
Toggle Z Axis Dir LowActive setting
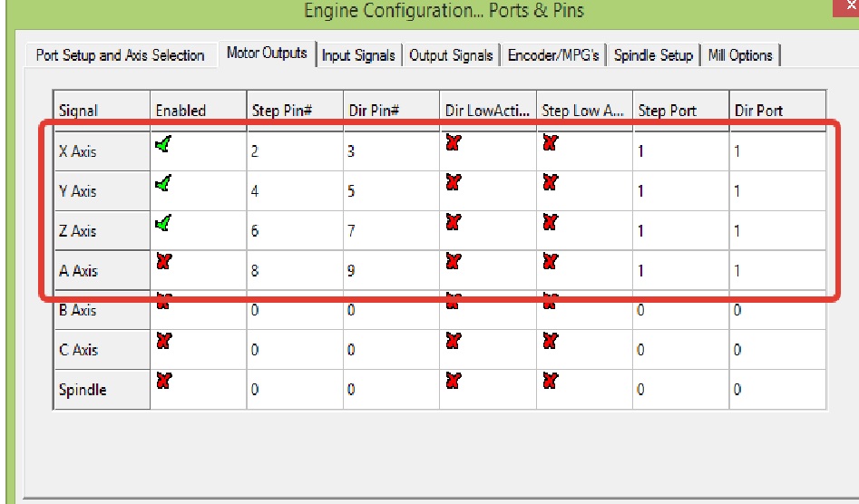[x=453, y=223]
